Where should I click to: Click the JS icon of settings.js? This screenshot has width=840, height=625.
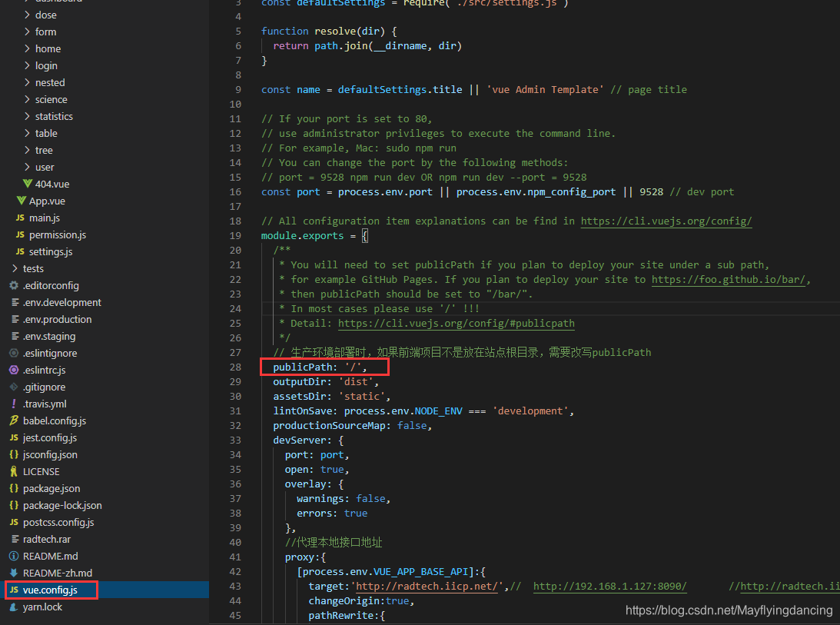click(x=20, y=251)
